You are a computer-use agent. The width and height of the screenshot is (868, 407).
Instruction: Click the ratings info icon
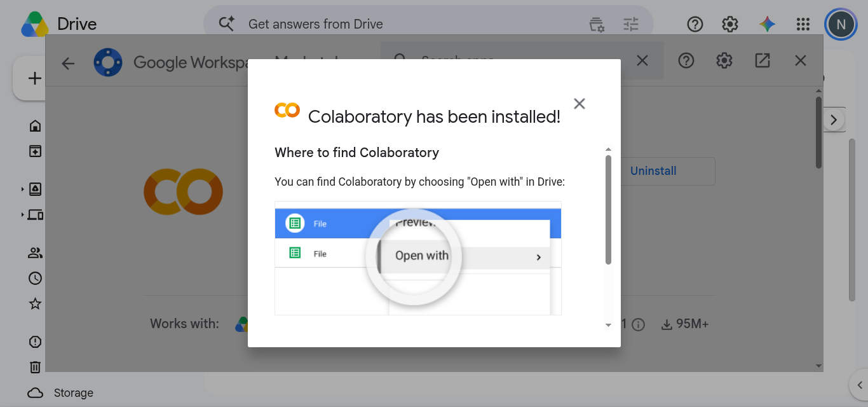639,325
